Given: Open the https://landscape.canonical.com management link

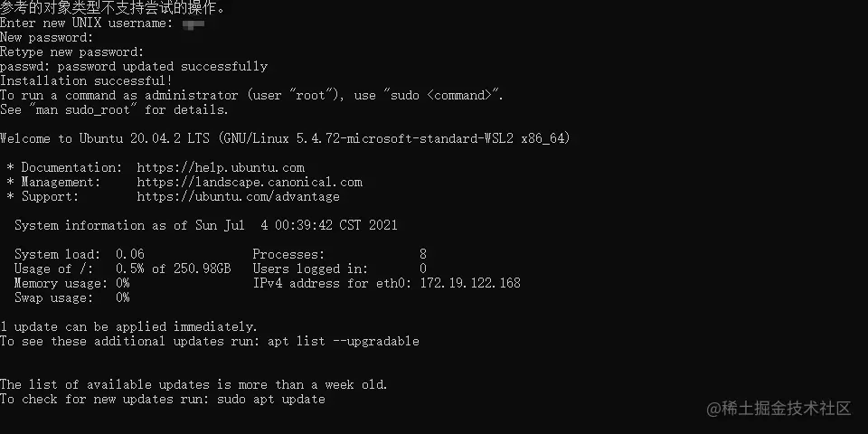Looking at the screenshot, I should coord(250,182).
